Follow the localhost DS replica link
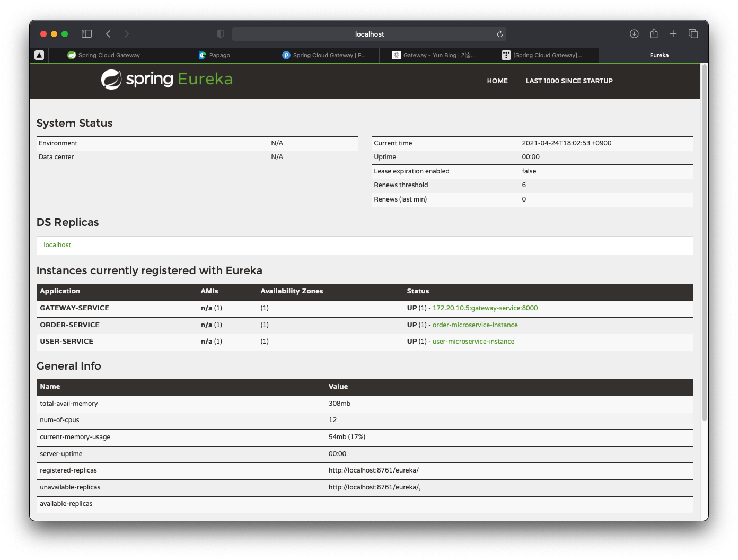The image size is (738, 560). [x=57, y=245]
